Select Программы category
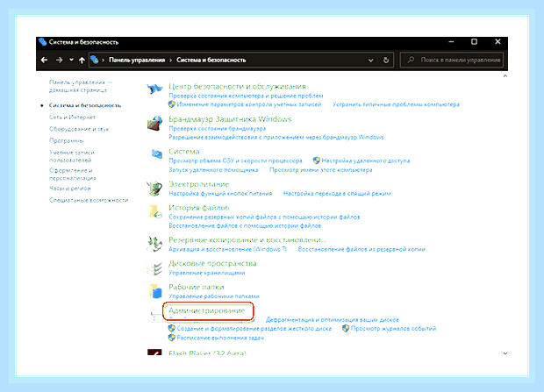Image resolution: width=544 pixels, height=392 pixels. click(67, 141)
